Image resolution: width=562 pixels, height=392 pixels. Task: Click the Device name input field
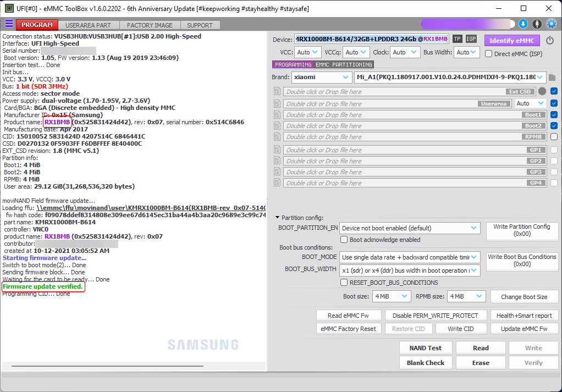(x=371, y=38)
